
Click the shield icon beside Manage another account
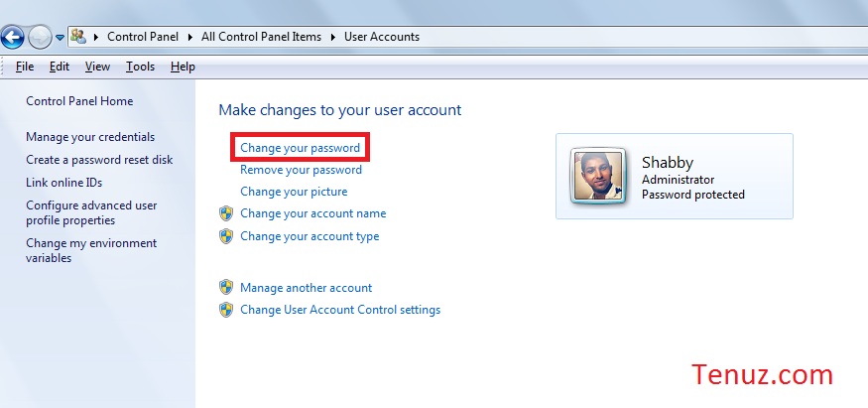coord(226,288)
